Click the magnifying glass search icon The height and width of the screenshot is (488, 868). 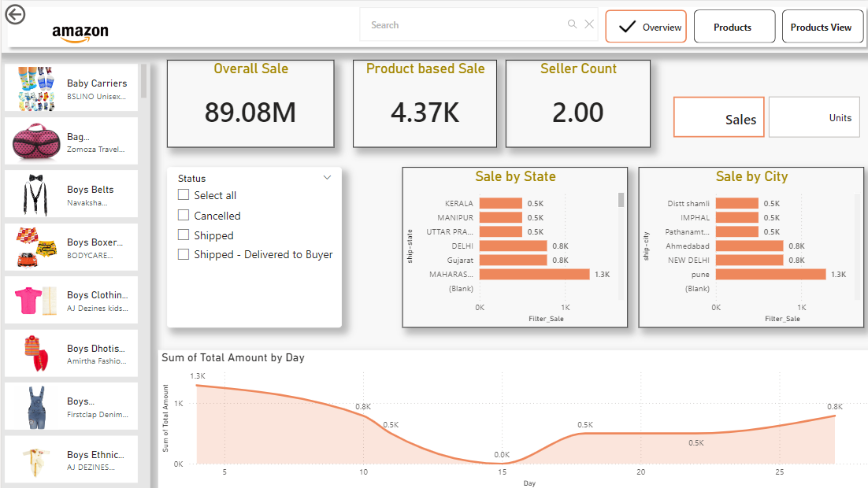click(572, 24)
